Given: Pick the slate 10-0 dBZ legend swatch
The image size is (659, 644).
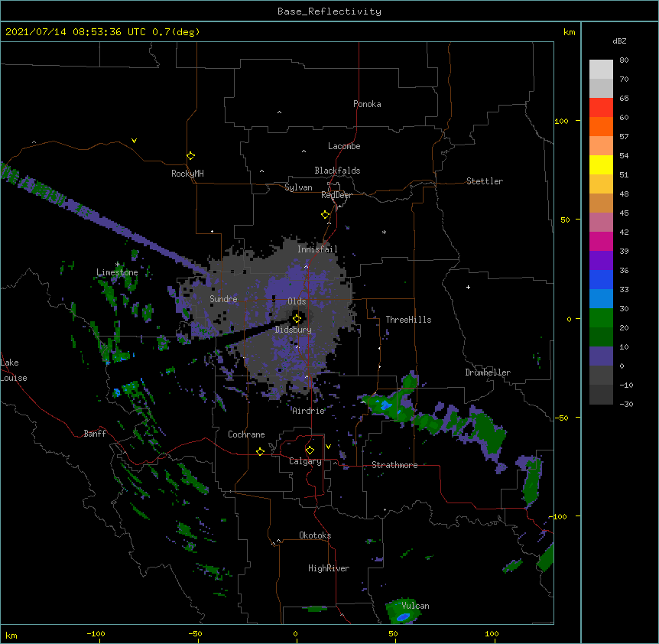Looking at the screenshot, I should [x=601, y=356].
